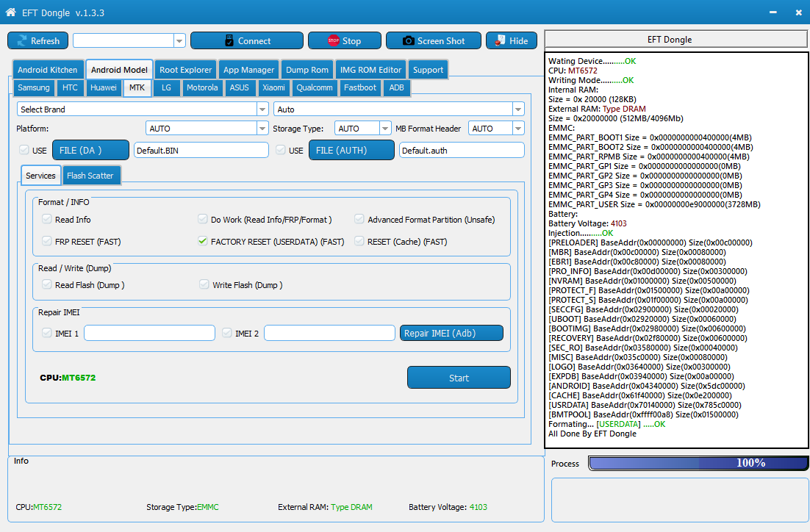Screen dimensions: 810x532
Task: Select the HTC brand tab
Action: pyautogui.click(x=70, y=87)
